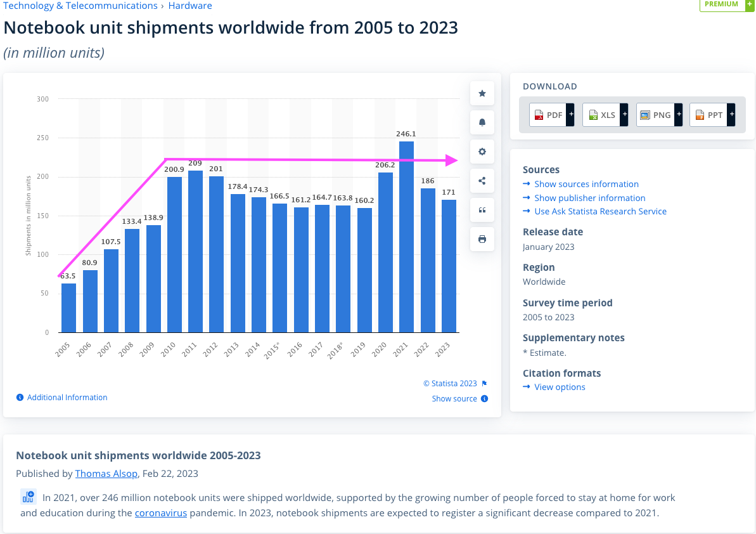Click the PPT file icon
756x534 pixels.
coord(700,115)
